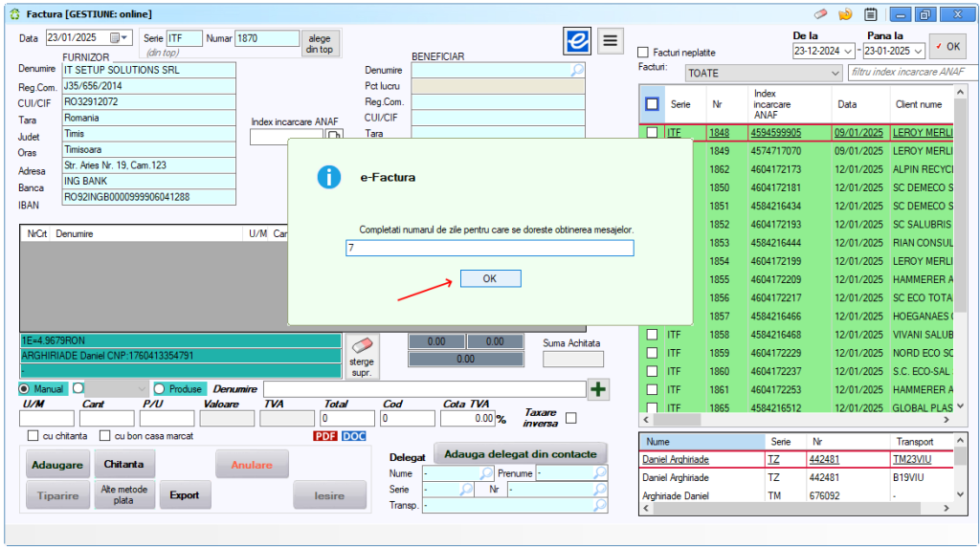Click magnifier next to Delegat Nume field
This screenshot has width=980, height=547.
pos(485,473)
